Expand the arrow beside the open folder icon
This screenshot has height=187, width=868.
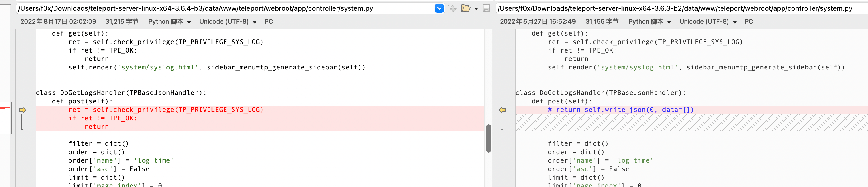click(x=476, y=9)
